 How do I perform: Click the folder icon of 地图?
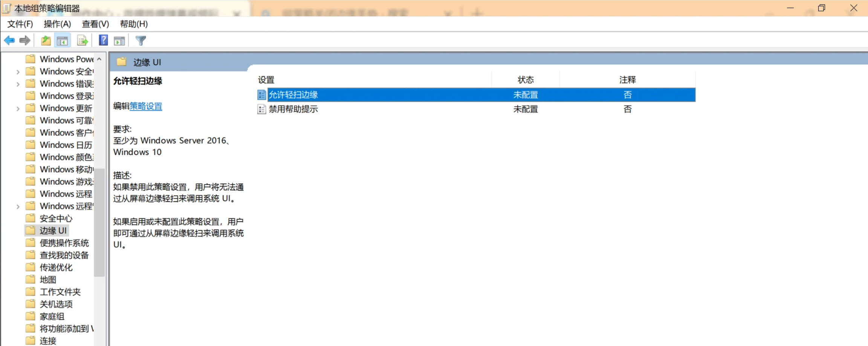coord(31,280)
